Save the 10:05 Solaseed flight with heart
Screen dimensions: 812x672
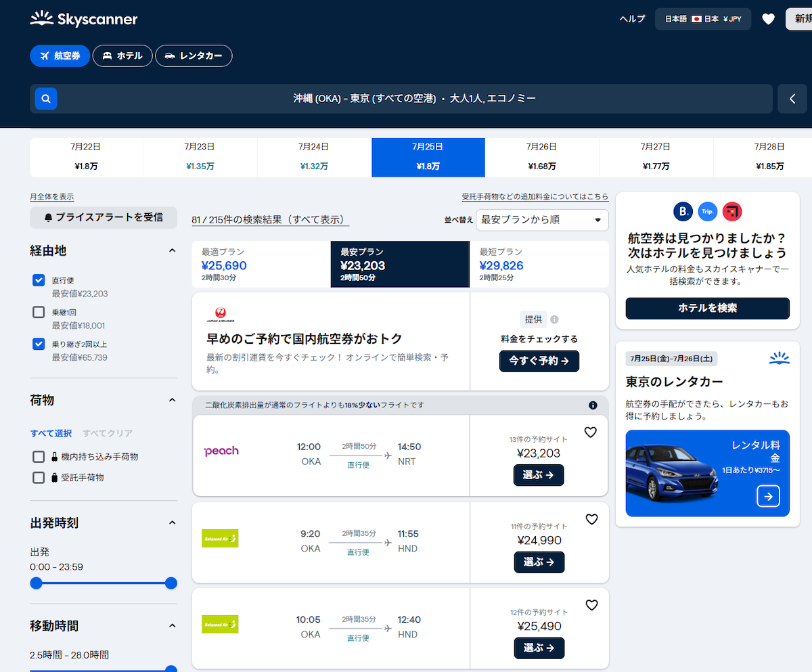592,605
